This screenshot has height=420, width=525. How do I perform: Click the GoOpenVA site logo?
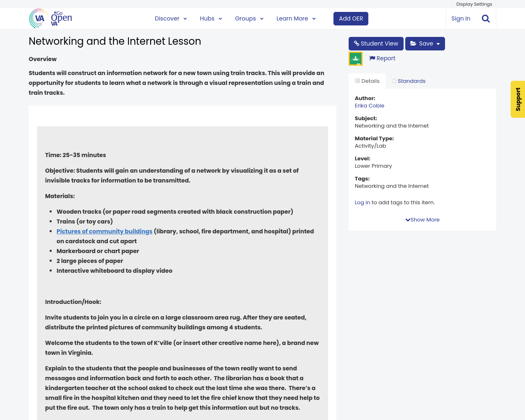coord(49,18)
